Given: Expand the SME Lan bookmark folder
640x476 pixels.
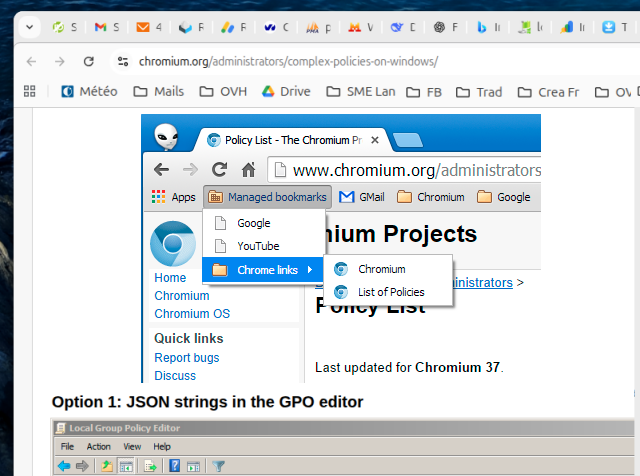Looking at the screenshot, I should pos(360,92).
